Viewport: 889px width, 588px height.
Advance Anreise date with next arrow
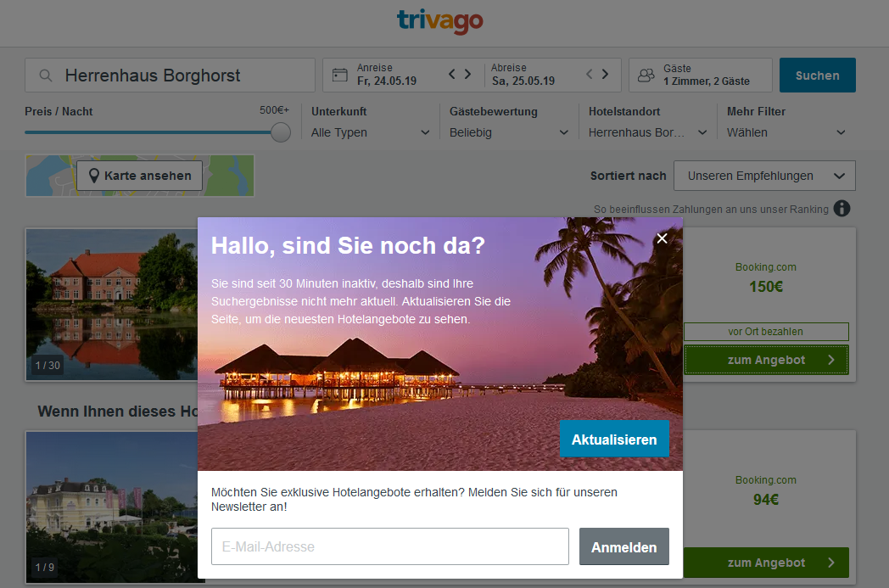[x=467, y=74]
